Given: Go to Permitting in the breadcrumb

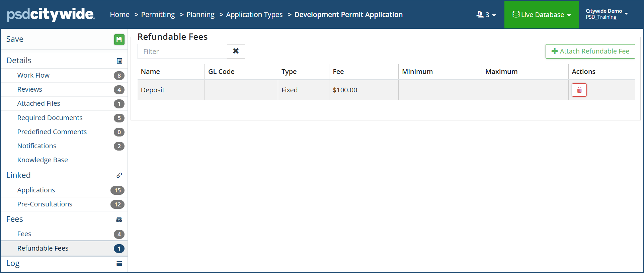Looking at the screenshot, I should pyautogui.click(x=158, y=15).
